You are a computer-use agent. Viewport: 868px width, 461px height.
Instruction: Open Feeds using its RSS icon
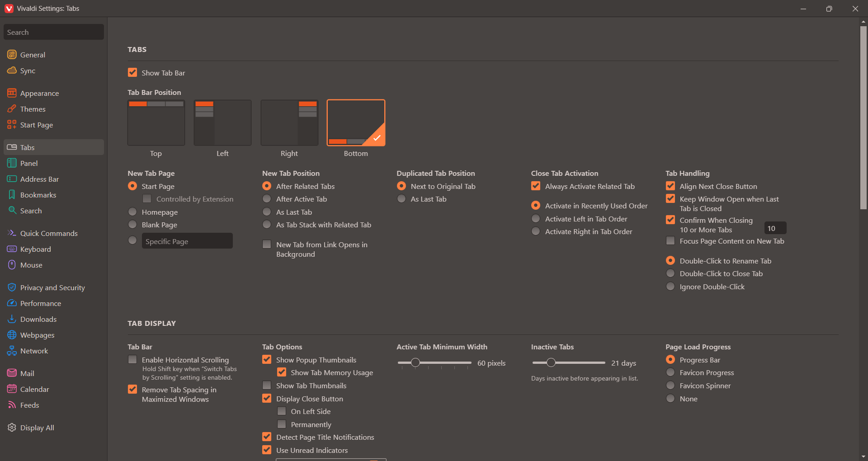[12, 405]
